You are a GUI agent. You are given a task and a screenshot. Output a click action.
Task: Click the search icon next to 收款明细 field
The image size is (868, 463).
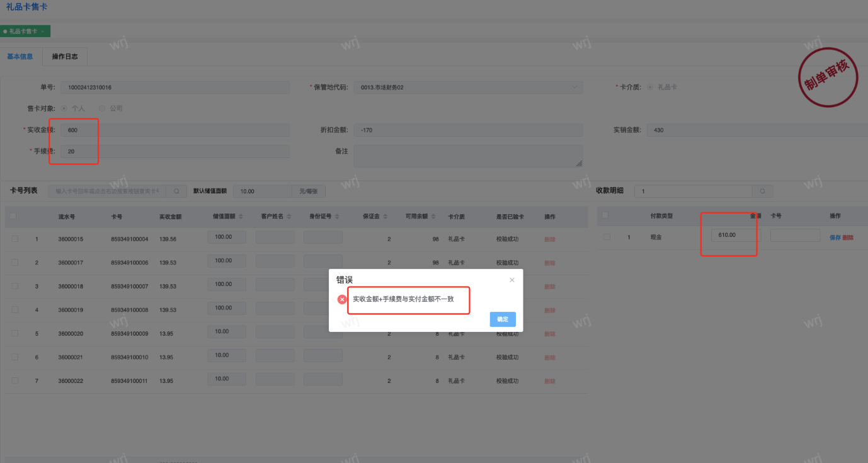(762, 191)
